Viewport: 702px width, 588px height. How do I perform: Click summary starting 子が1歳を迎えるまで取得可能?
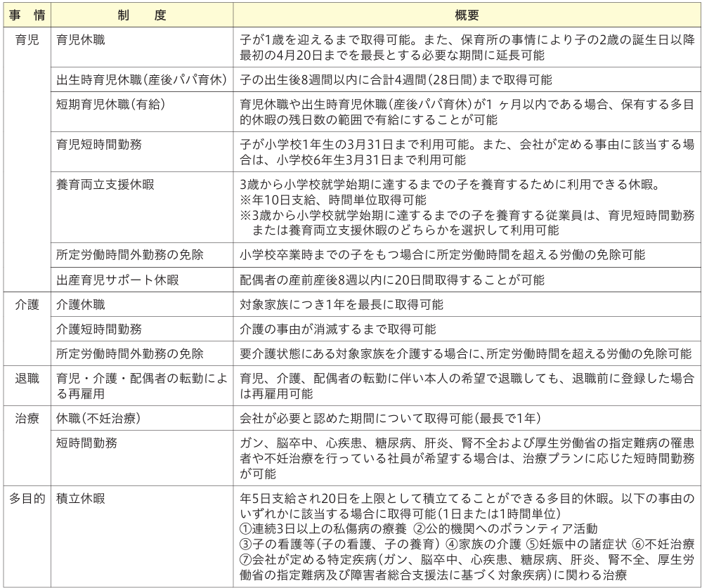click(x=467, y=48)
